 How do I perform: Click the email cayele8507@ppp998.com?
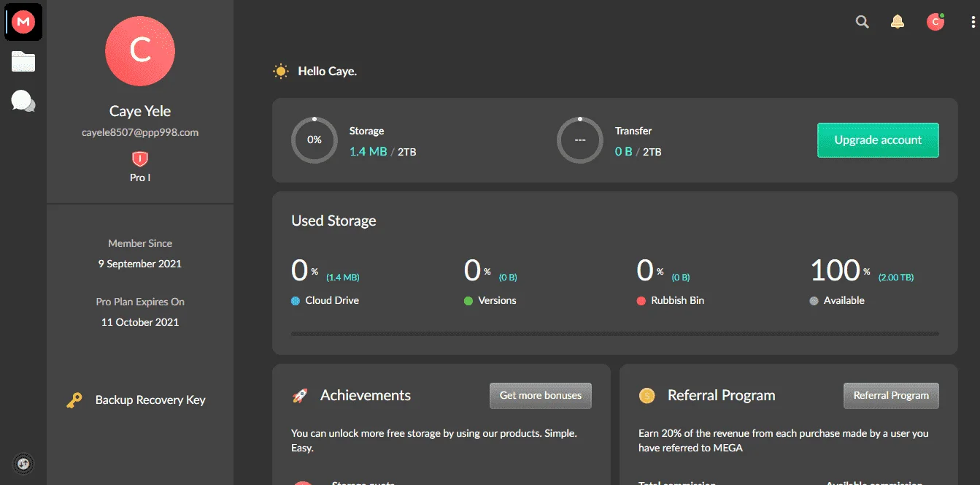point(140,133)
